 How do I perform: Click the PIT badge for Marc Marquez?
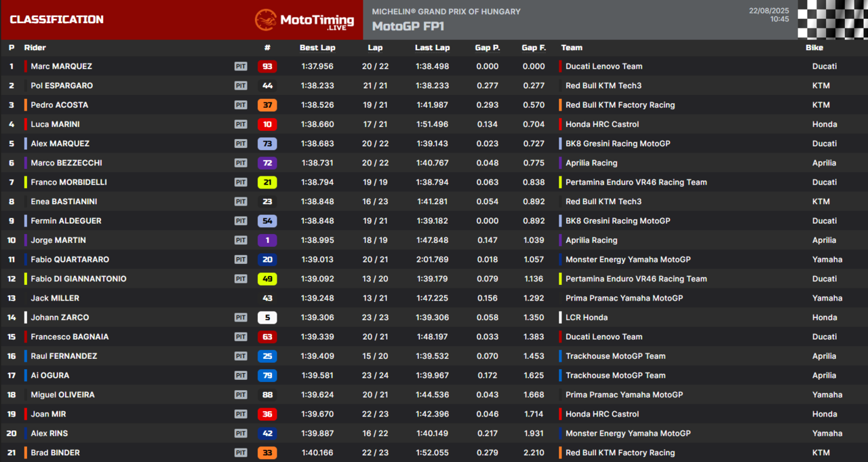click(241, 66)
